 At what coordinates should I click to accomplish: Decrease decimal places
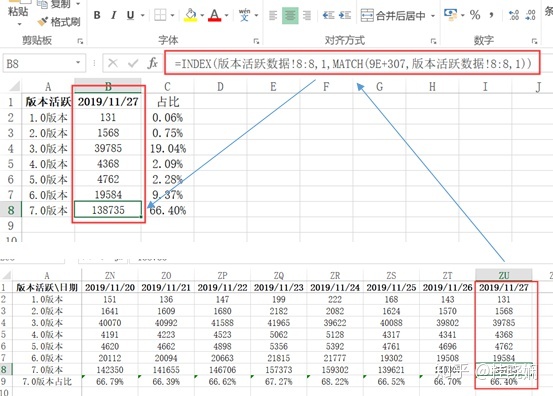tap(530, 15)
